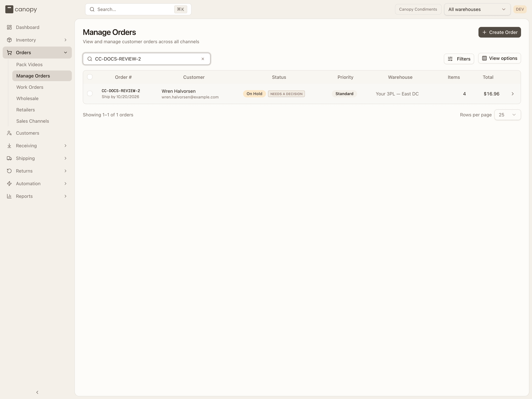Image resolution: width=532 pixels, height=399 pixels.
Task: Click View options button
Action: pos(499,59)
